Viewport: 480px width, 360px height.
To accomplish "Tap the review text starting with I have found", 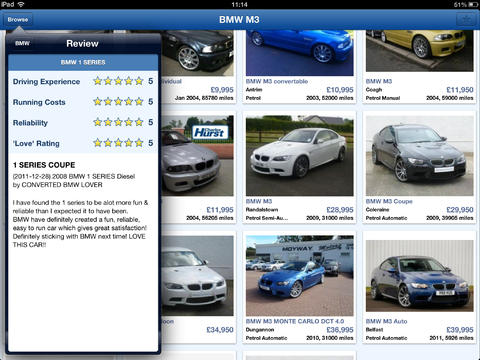I will (80, 224).
